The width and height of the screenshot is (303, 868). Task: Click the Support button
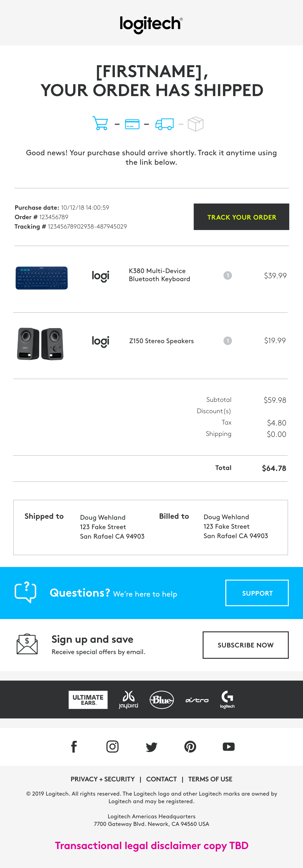(257, 593)
